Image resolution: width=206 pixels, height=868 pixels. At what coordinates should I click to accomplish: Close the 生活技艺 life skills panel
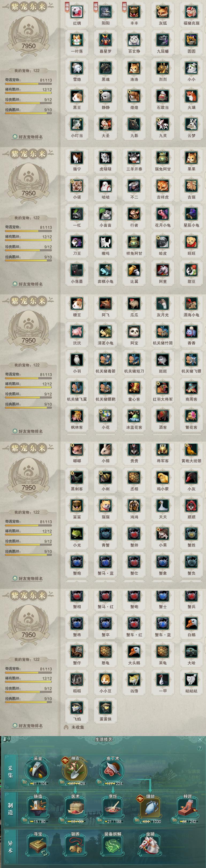(200, 739)
